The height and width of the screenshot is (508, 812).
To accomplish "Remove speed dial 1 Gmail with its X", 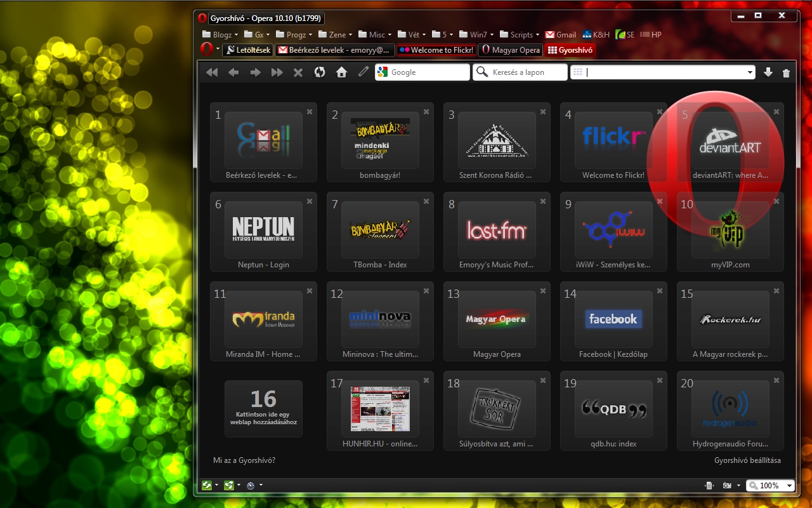I will (310, 112).
